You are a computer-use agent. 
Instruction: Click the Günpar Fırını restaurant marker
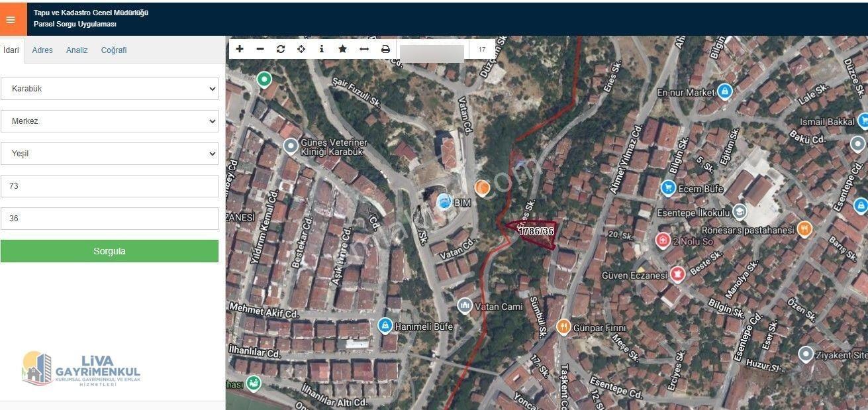(563, 327)
